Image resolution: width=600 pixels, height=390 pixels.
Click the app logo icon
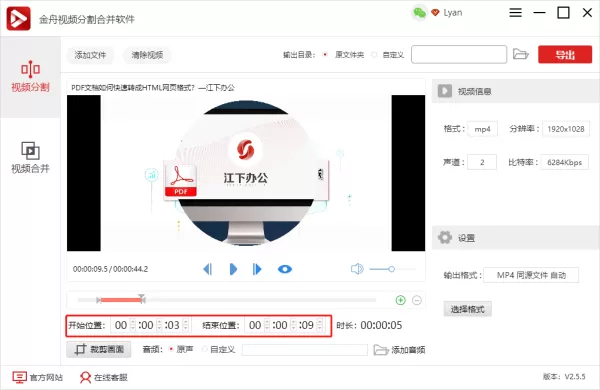pyautogui.click(x=18, y=18)
